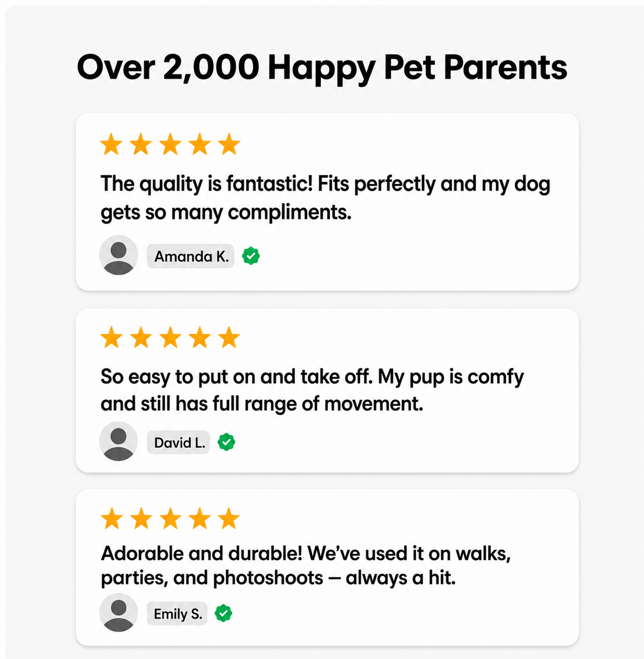Click the fifth star in Emily's review
The height and width of the screenshot is (659, 644).
[229, 518]
